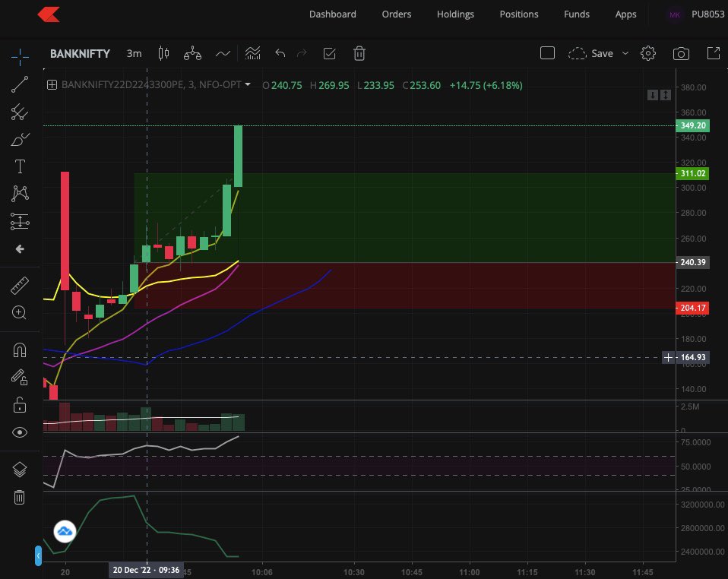Click the round blue chart floating button
Viewport: 728px width, 579px height.
[x=65, y=531]
